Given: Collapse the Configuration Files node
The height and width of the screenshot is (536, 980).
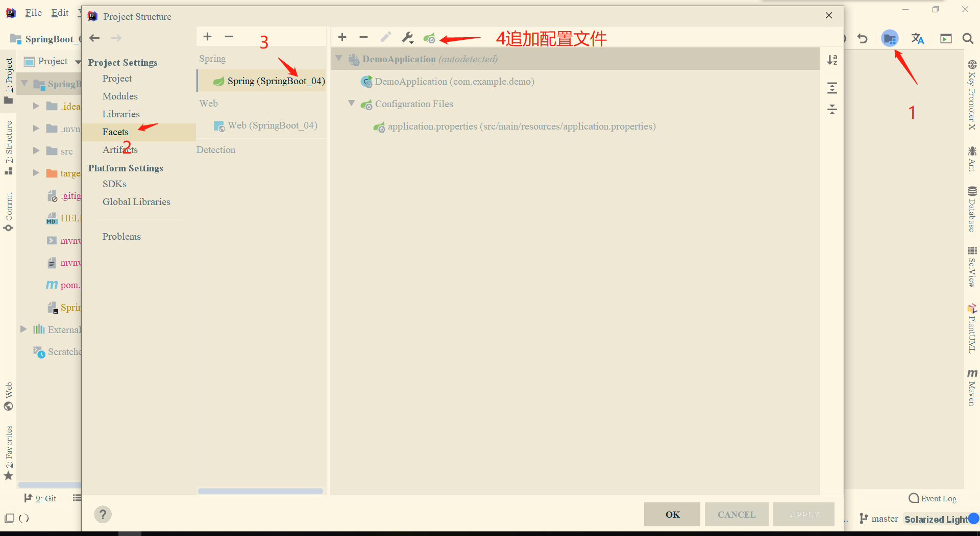Looking at the screenshot, I should click(352, 103).
